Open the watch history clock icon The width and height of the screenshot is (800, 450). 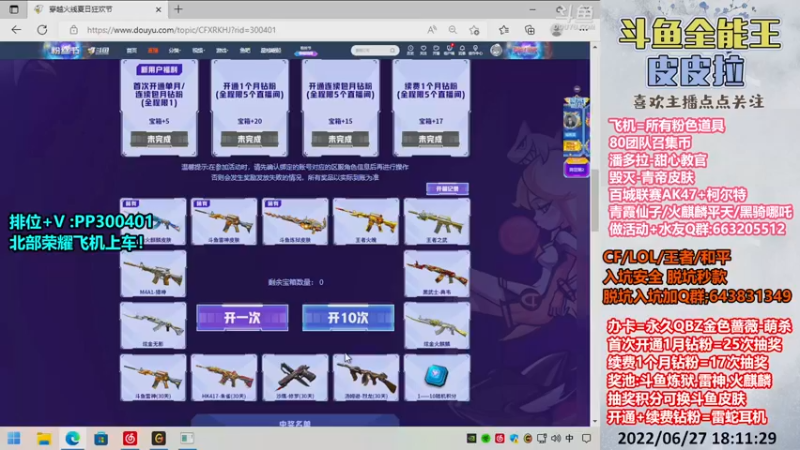[410, 49]
